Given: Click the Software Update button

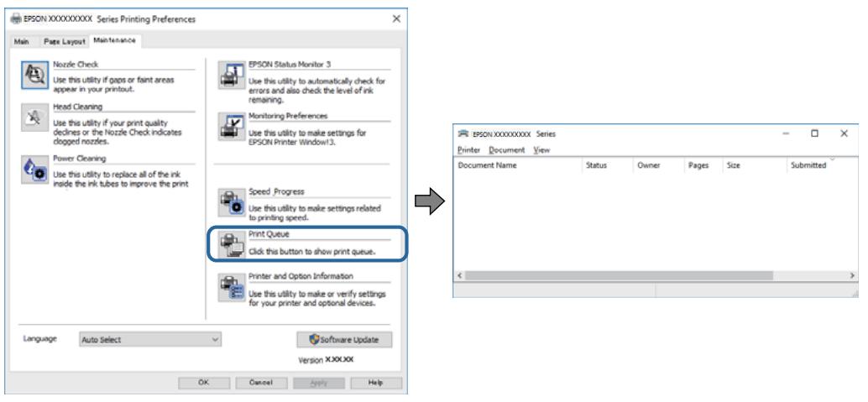Looking at the screenshot, I should coord(344,339).
